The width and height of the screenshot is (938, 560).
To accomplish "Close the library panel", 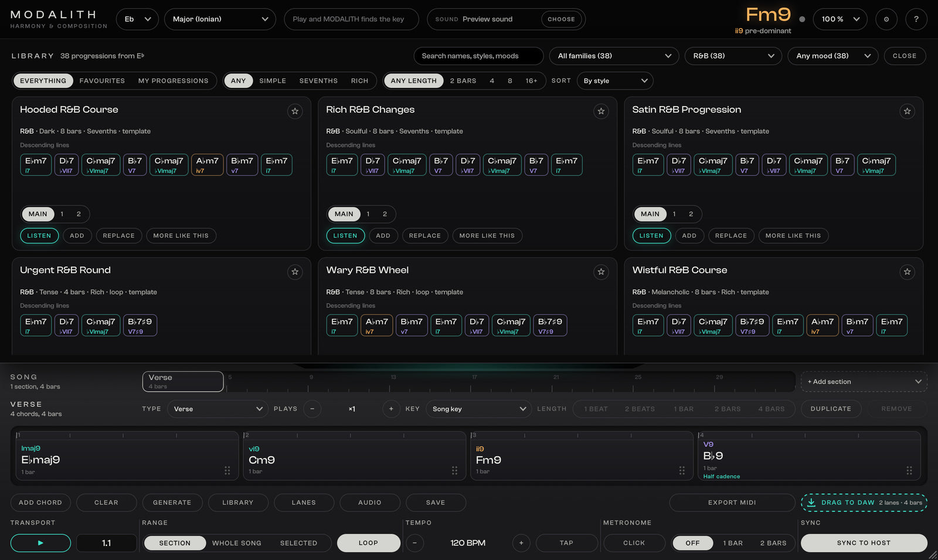I will click(x=905, y=56).
